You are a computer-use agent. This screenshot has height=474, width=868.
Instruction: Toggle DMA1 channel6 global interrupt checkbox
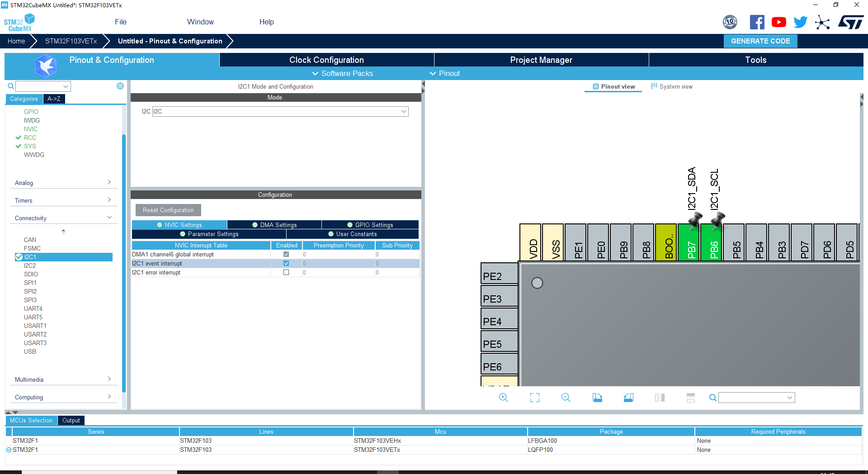(x=286, y=254)
